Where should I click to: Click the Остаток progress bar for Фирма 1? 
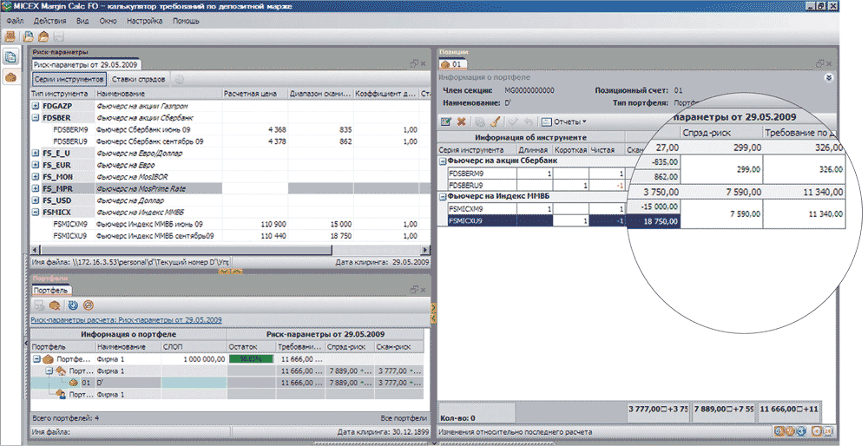[252, 359]
